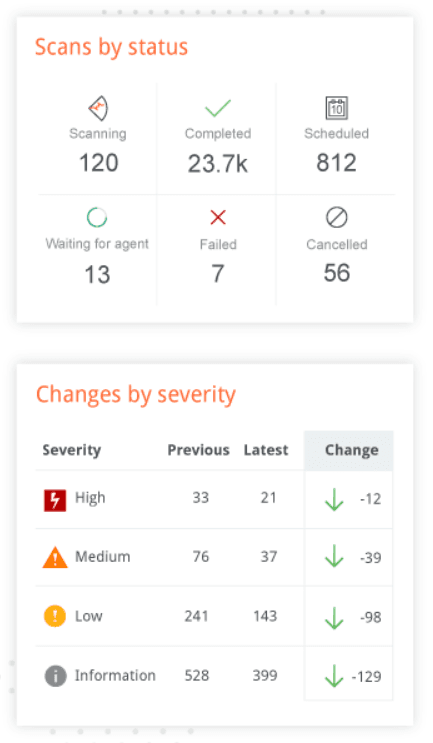Click the red High severity lightning icon
Screen dimensions: 433x743
(x=55, y=500)
